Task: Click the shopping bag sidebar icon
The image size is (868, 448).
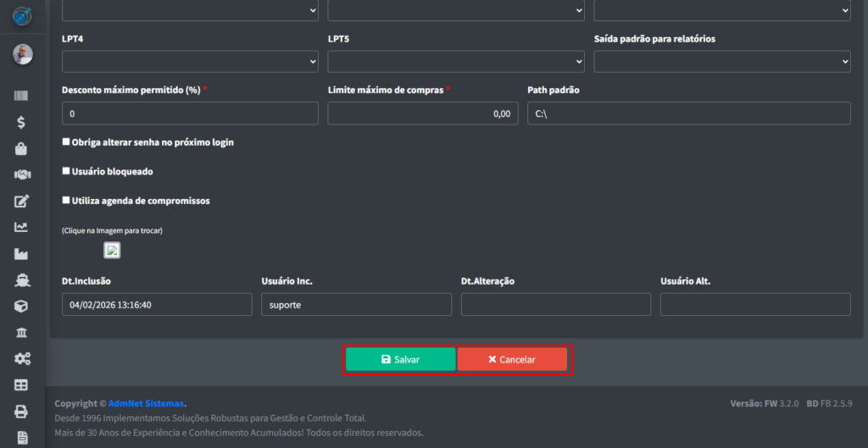Action: point(21,149)
